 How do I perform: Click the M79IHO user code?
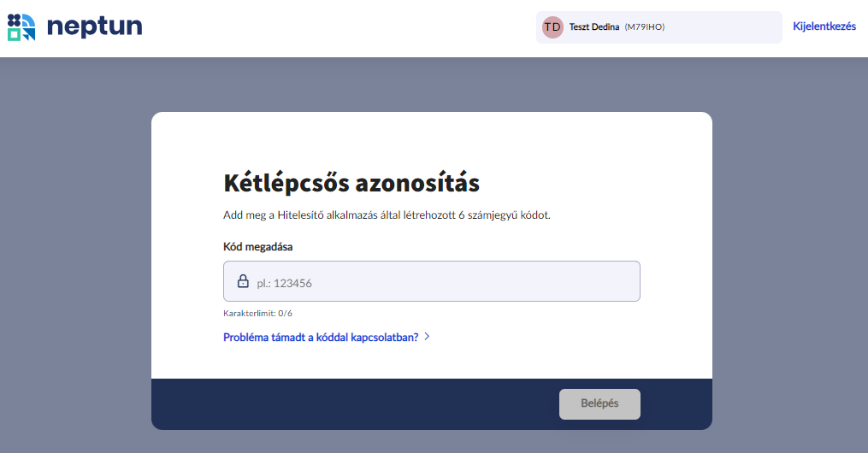645,27
